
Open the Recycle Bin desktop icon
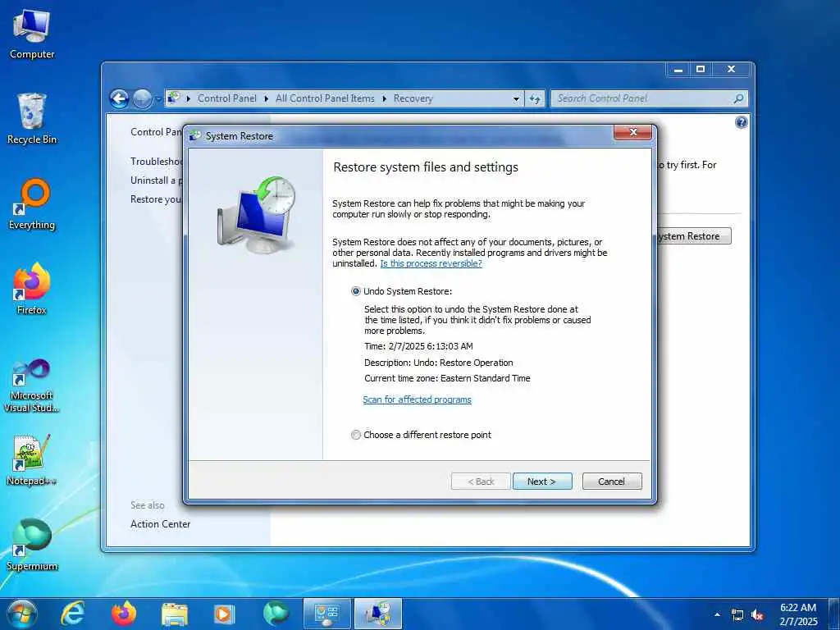[32, 119]
